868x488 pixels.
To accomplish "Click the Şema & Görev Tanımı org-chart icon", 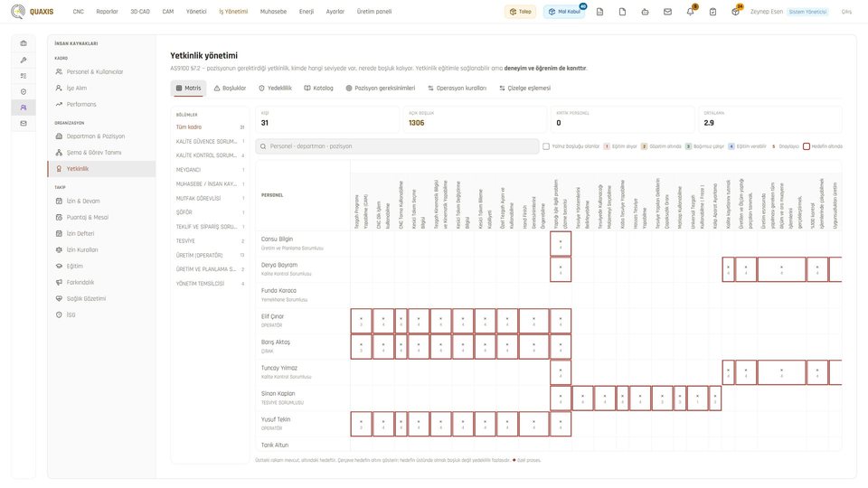I will click(60, 152).
